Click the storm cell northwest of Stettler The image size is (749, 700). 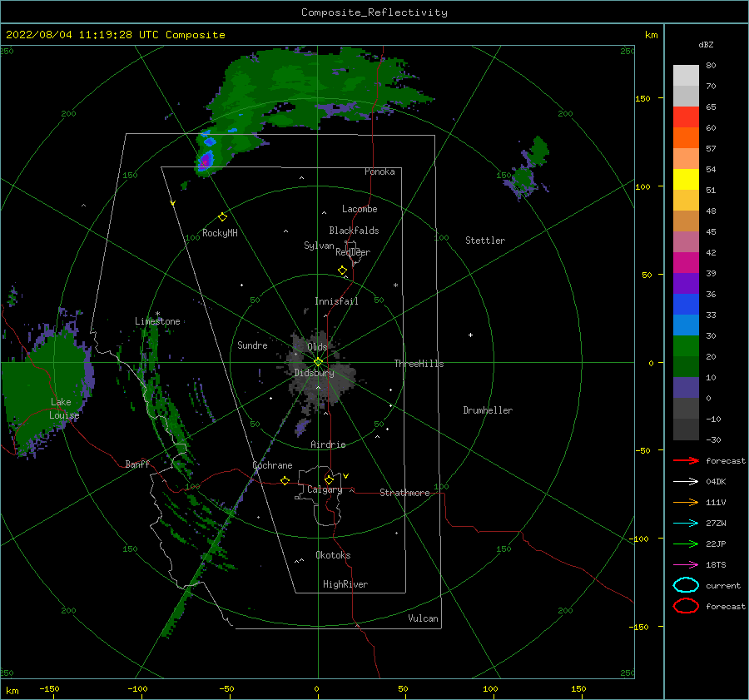528,170
